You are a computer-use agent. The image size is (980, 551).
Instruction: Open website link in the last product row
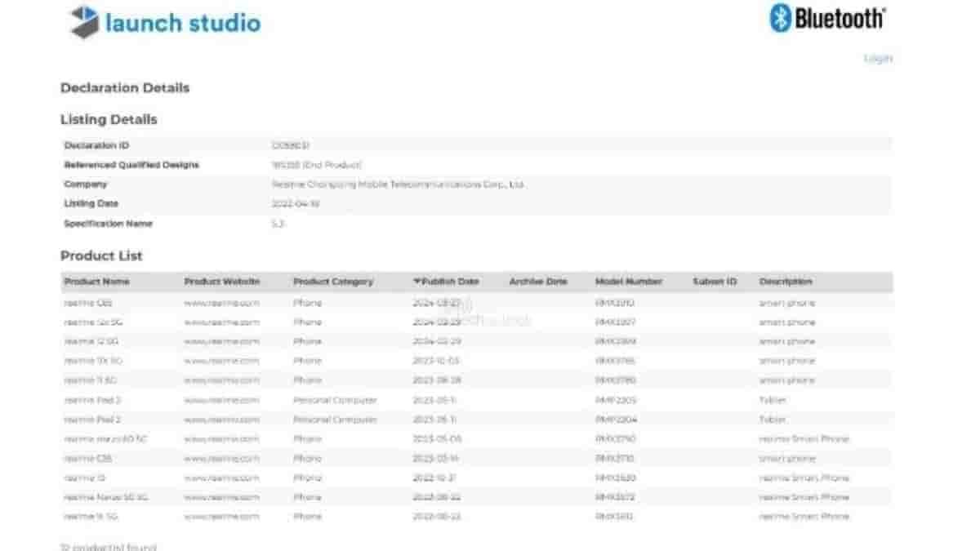click(221, 517)
